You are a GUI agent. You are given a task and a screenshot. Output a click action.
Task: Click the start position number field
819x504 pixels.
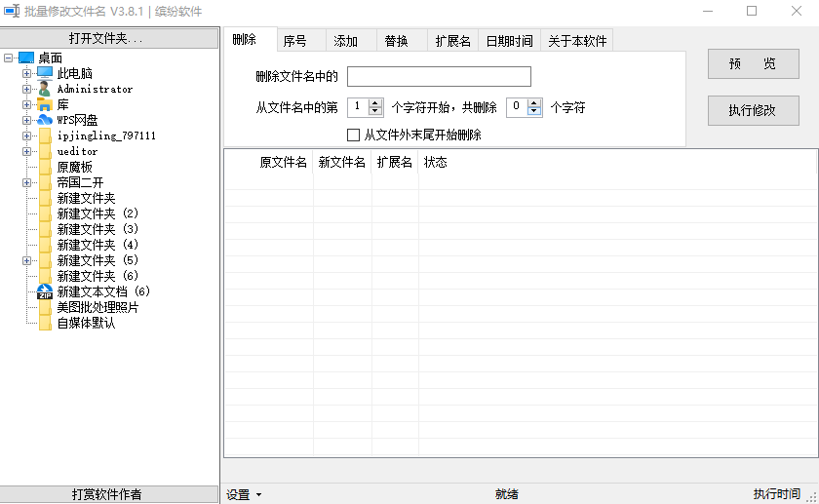click(x=359, y=107)
